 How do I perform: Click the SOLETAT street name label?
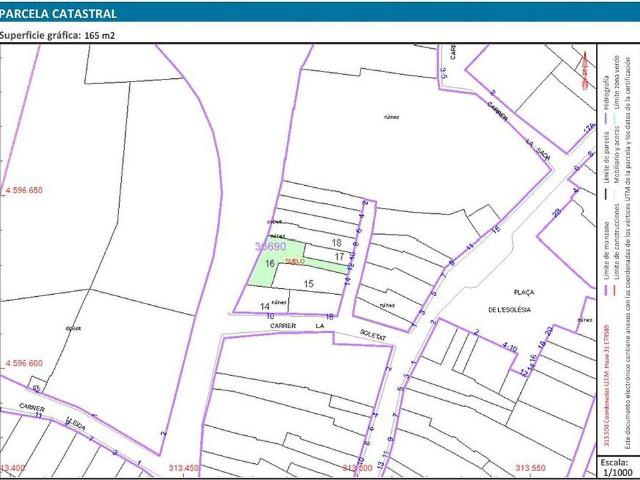tap(373, 335)
